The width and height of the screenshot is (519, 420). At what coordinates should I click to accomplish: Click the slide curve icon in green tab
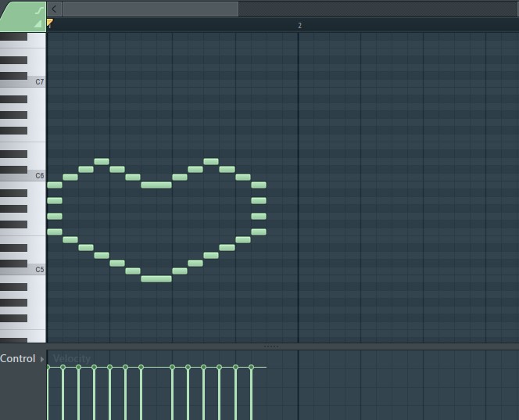coord(37,9)
